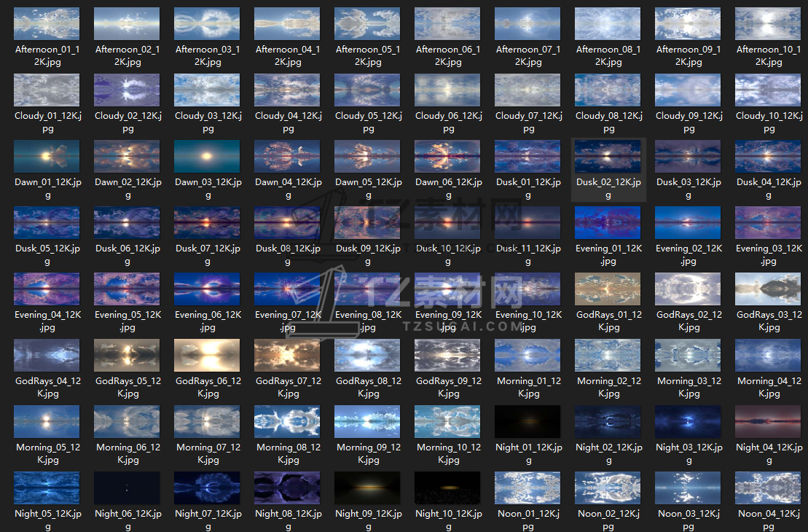Click the file name Cloudy_05_12K.jpg
The width and height of the screenshot is (808, 532).
(x=369, y=122)
